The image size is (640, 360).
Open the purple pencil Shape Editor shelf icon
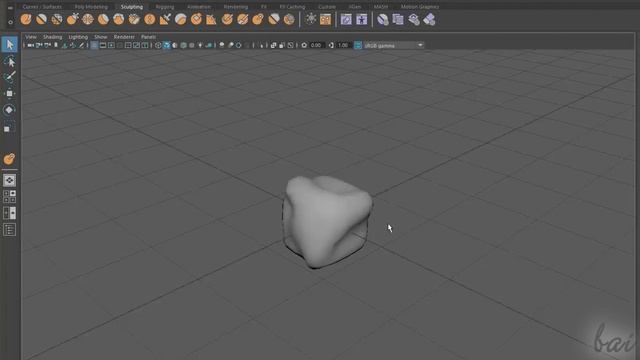pyautogui.click(x=346, y=19)
